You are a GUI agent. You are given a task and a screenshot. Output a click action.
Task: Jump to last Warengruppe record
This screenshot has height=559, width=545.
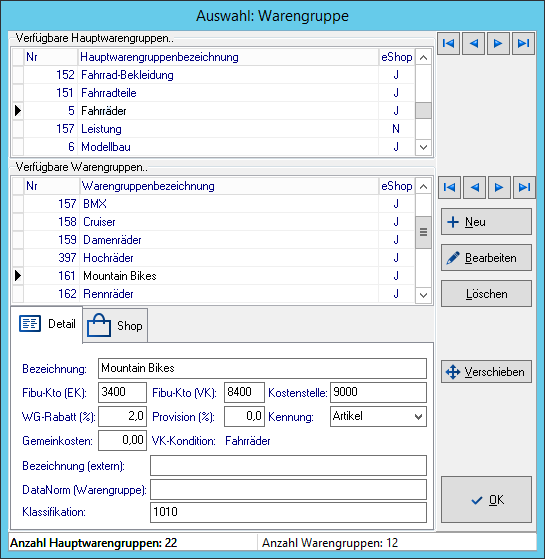(524, 187)
